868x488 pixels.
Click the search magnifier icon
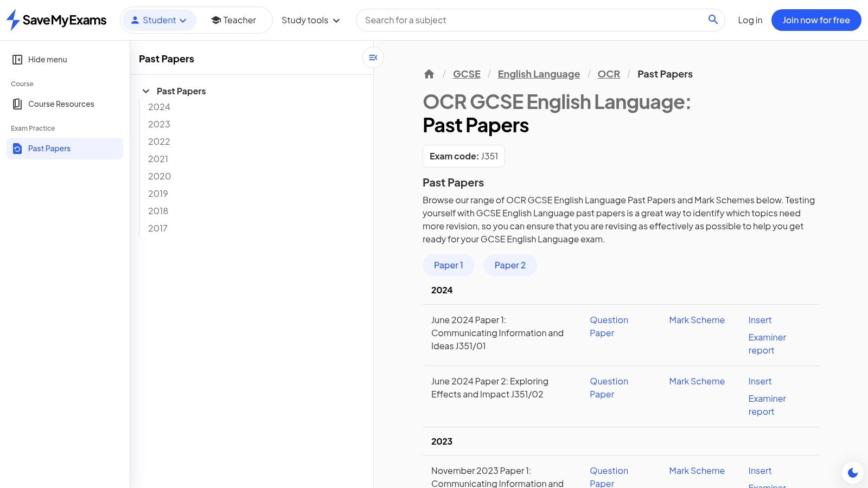coord(713,20)
